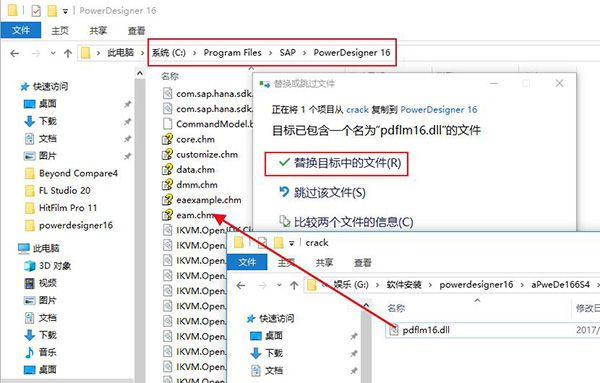
Task: Click the back arrow in PowerDesigner 16 window
Action: tap(15, 54)
